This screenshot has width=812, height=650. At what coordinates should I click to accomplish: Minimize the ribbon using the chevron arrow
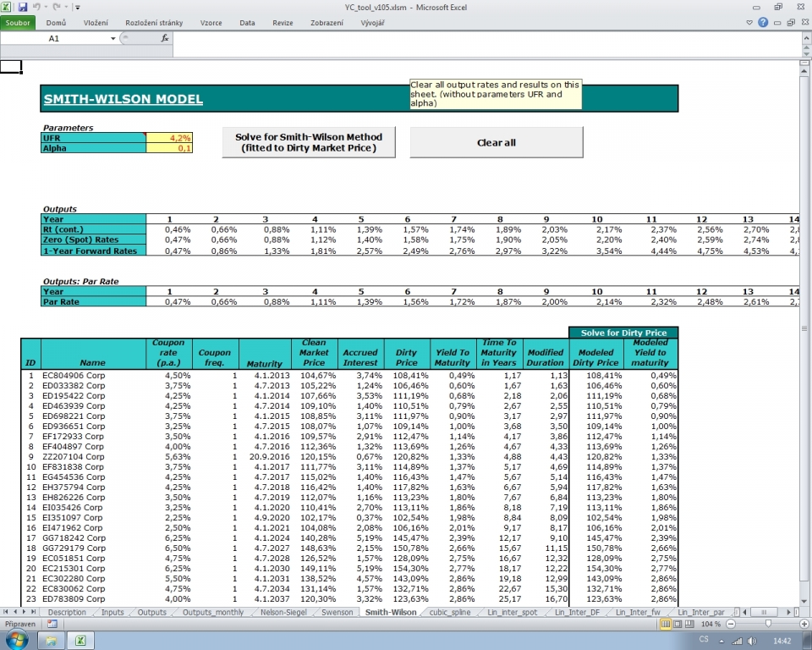751,23
